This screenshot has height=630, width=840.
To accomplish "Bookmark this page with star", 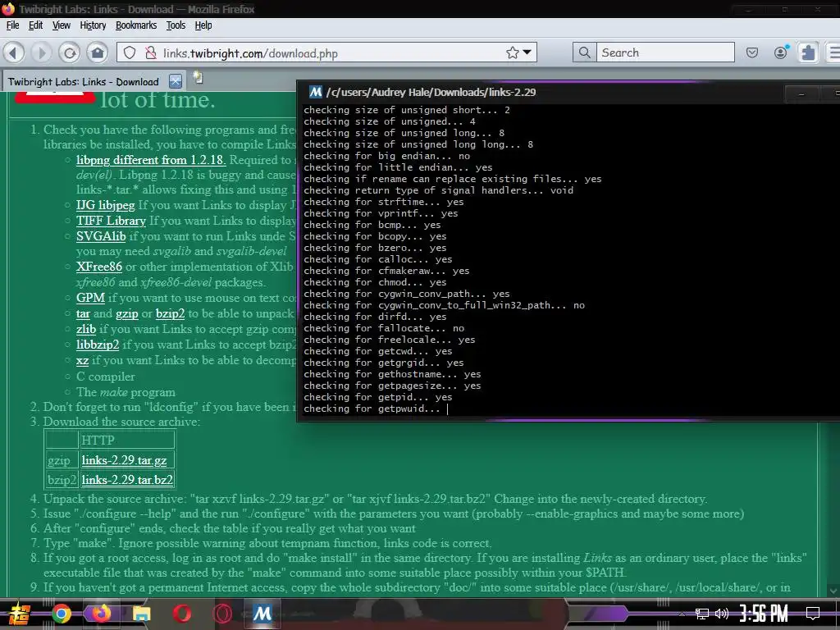I will tap(513, 52).
